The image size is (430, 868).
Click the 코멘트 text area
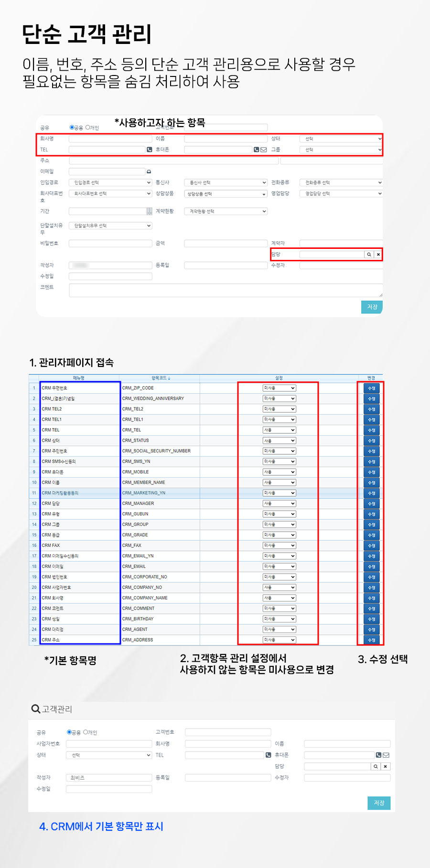tap(226, 290)
